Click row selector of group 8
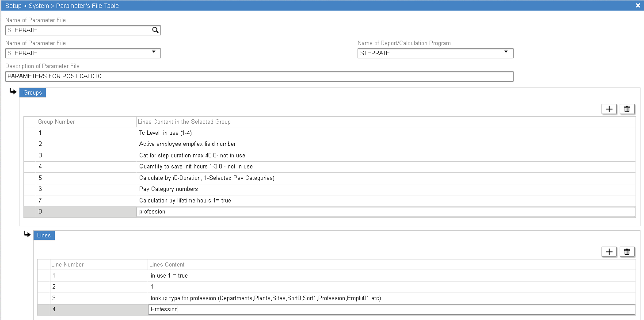Viewport: 644px width, 320px height. tap(30, 212)
